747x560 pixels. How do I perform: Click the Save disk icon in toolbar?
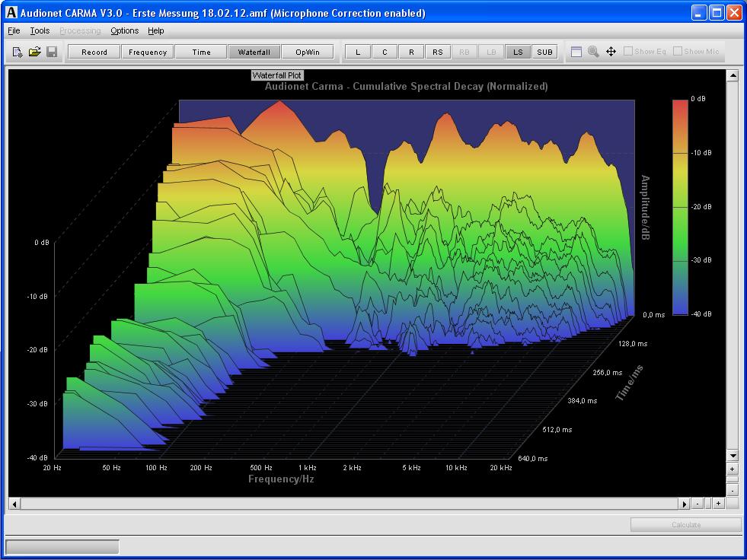pos(52,52)
